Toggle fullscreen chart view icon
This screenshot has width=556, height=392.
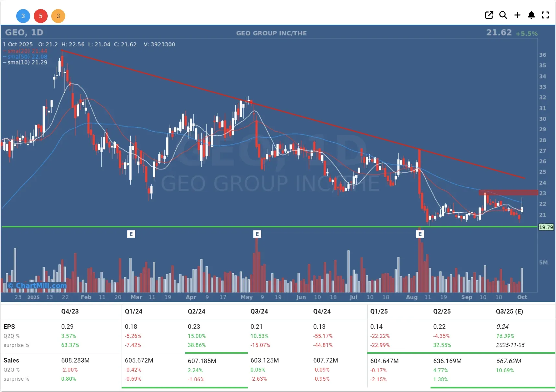[x=545, y=15]
